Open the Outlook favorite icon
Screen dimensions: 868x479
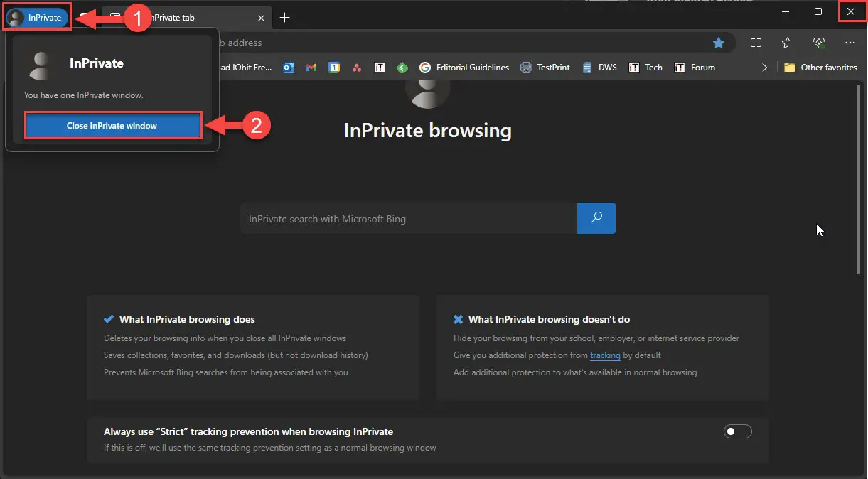(x=287, y=67)
